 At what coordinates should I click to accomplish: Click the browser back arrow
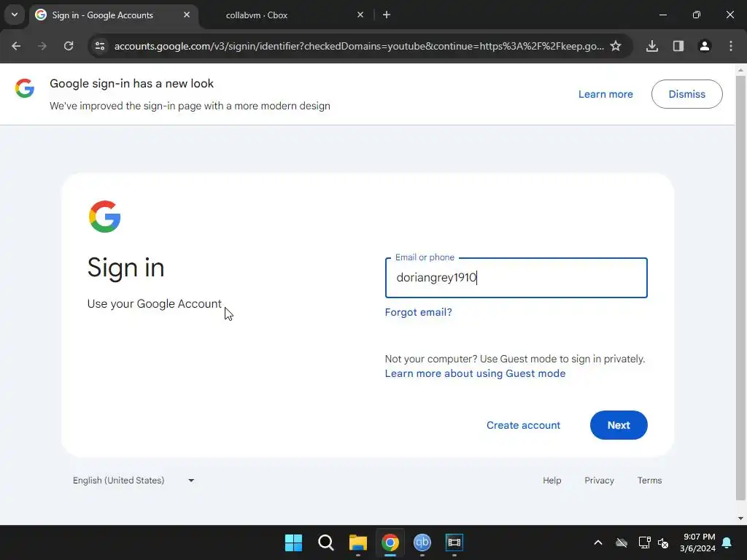16,46
